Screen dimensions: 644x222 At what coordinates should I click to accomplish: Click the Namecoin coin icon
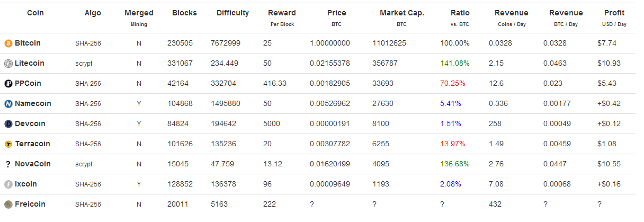pos(8,104)
